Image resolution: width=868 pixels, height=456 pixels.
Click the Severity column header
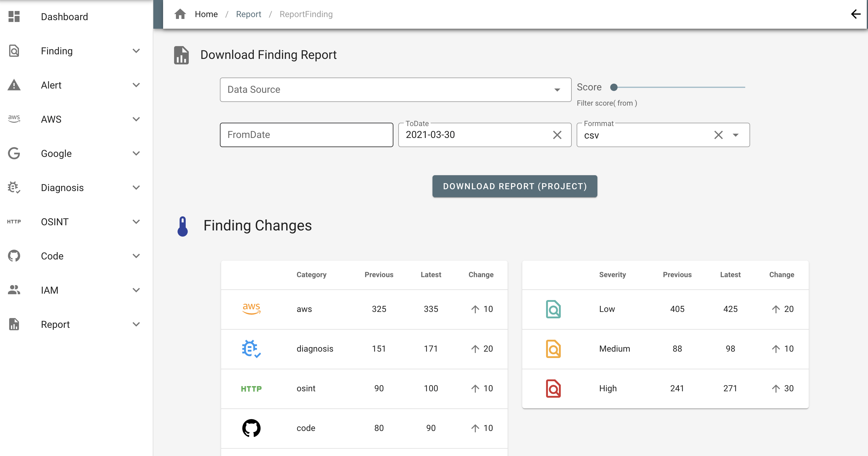tap(612, 274)
